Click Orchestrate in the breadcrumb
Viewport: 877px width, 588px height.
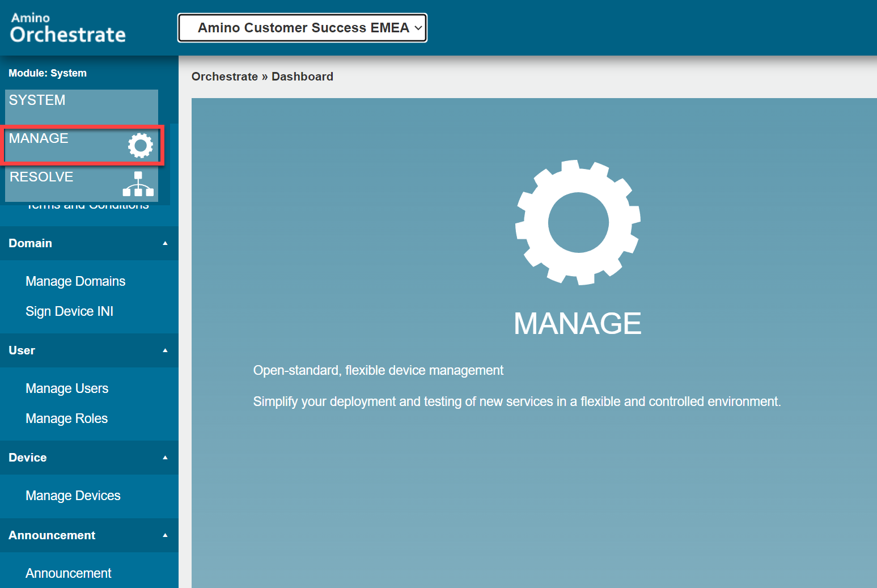click(224, 77)
